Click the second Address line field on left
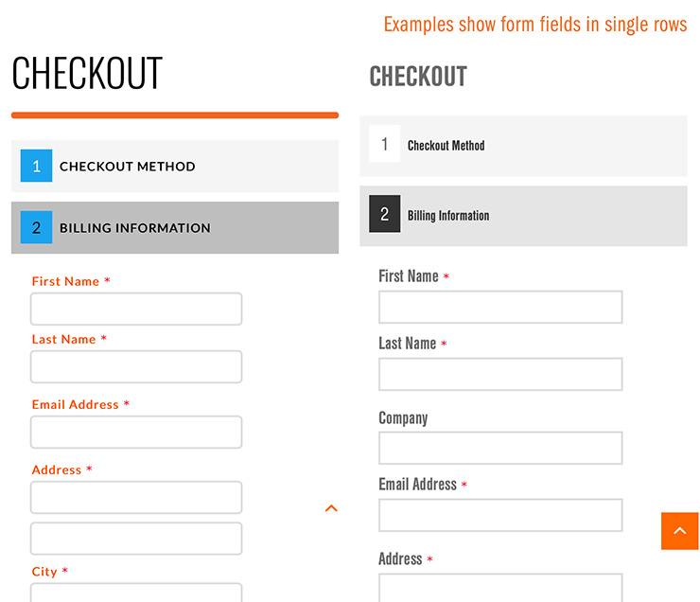Image resolution: width=700 pixels, height=602 pixels. click(x=136, y=539)
